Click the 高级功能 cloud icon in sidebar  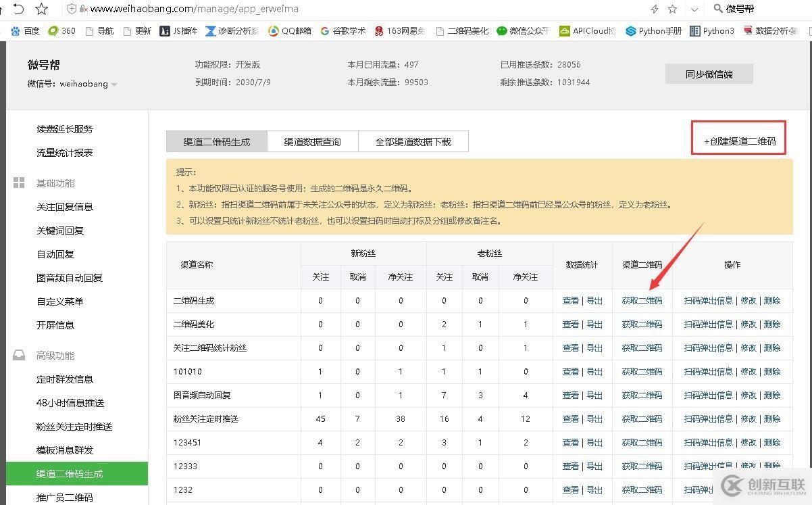coord(19,355)
